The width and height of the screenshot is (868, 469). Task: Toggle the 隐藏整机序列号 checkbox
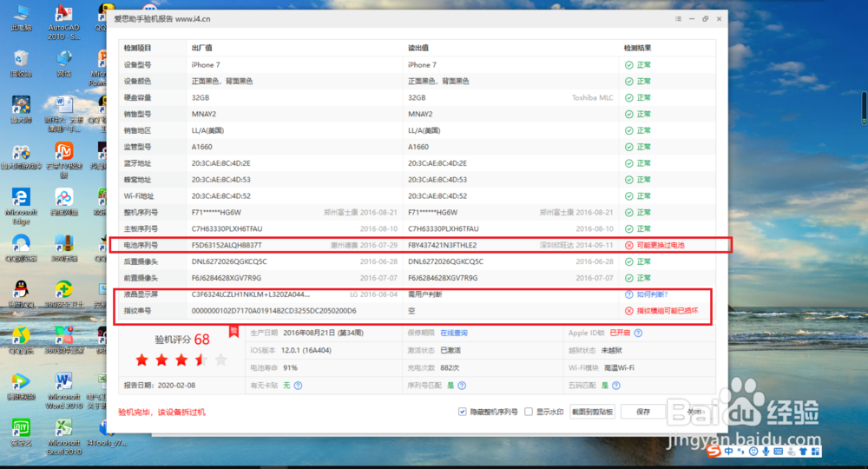coord(463,412)
